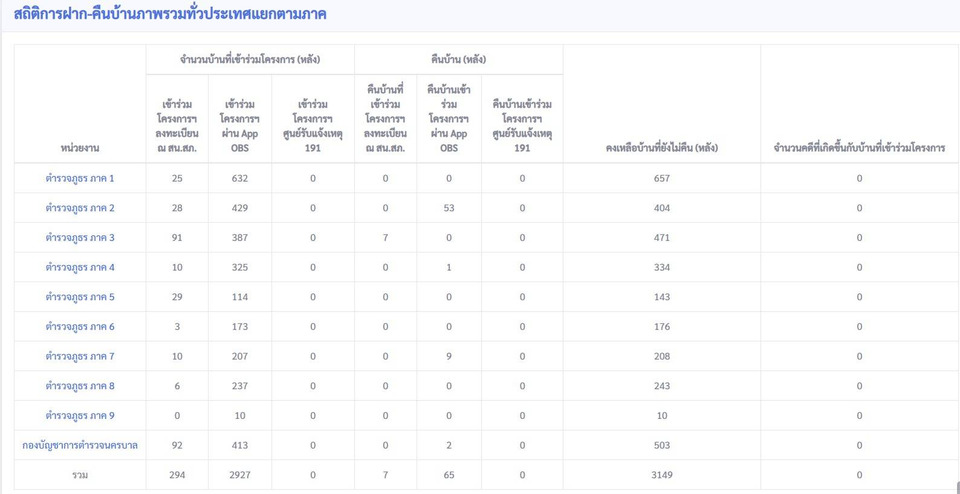Click the page title สถิติการฝาก-คืนบ้านภาพรวมทั่วประเทศแยกตามภาค

170,15
